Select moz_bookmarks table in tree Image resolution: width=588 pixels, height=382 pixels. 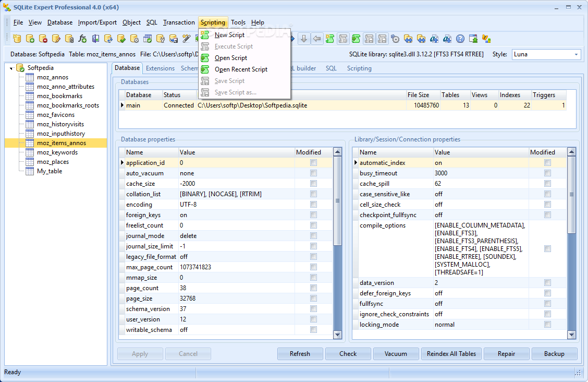[59, 96]
